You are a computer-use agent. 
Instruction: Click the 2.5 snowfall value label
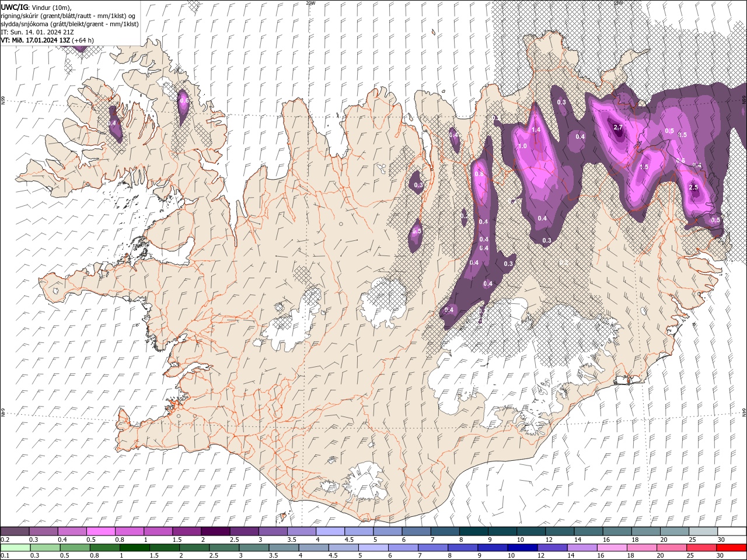pos(693,187)
